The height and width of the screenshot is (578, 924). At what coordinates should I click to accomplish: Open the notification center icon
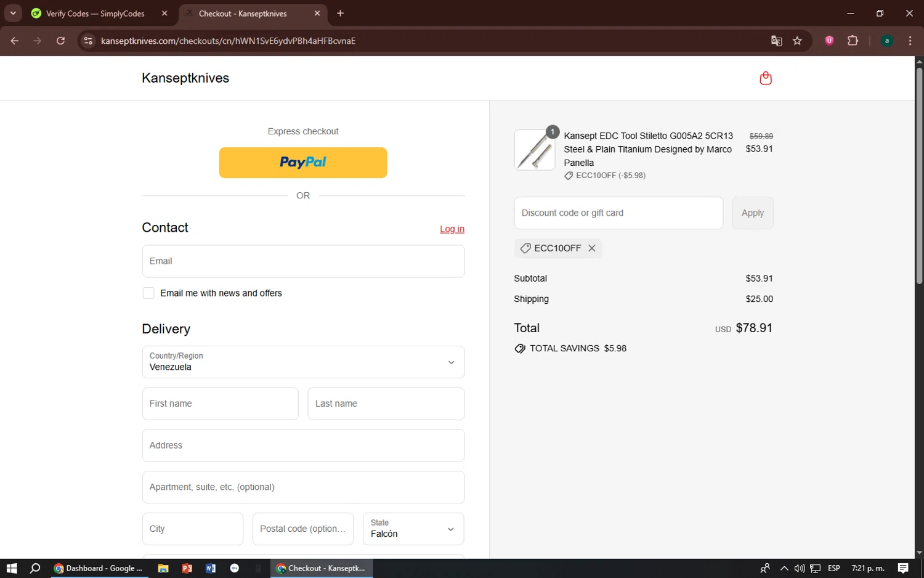pyautogui.click(x=903, y=568)
